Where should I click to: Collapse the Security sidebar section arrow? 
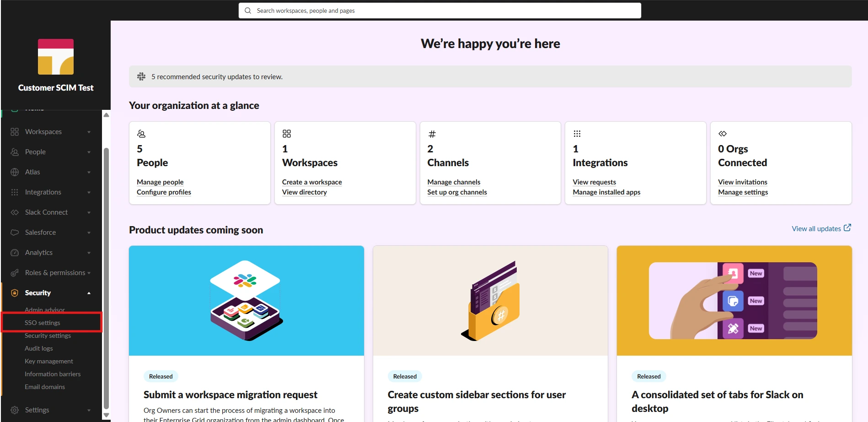pos(89,293)
